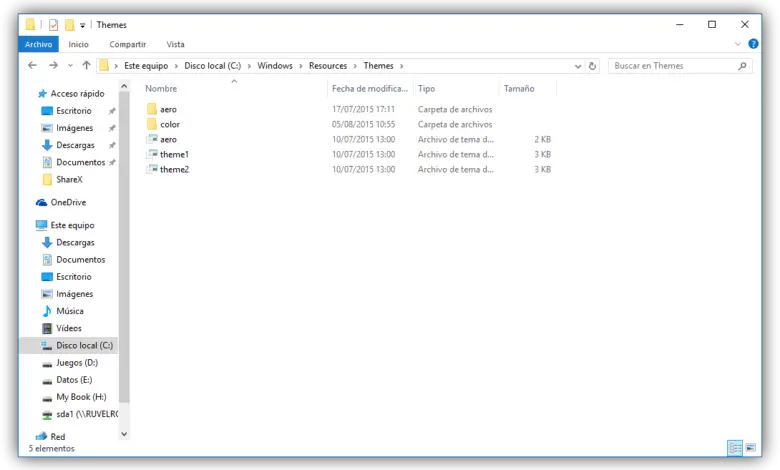
Task: Switch to large icons view
Action: pyautogui.click(x=751, y=448)
